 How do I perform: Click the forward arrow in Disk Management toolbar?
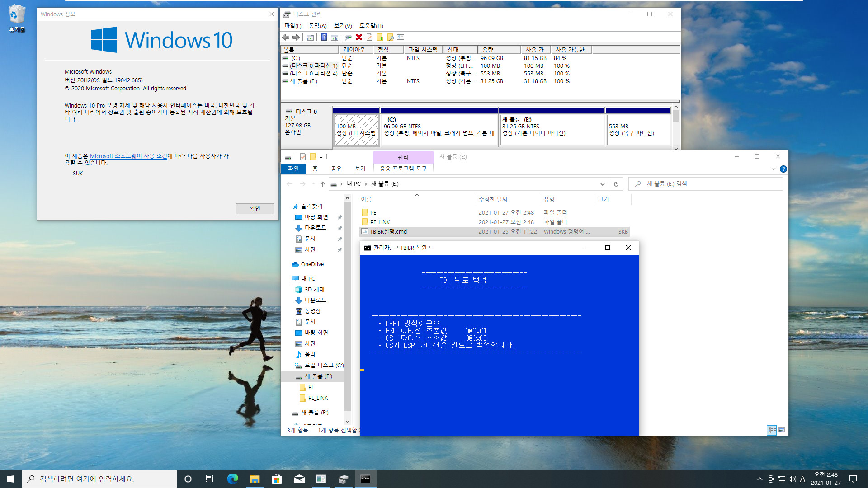[x=296, y=38]
